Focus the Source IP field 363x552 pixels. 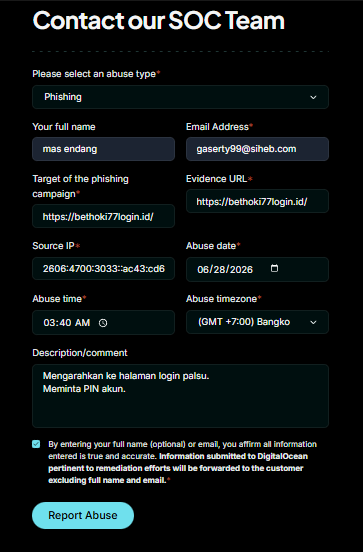pos(104,269)
